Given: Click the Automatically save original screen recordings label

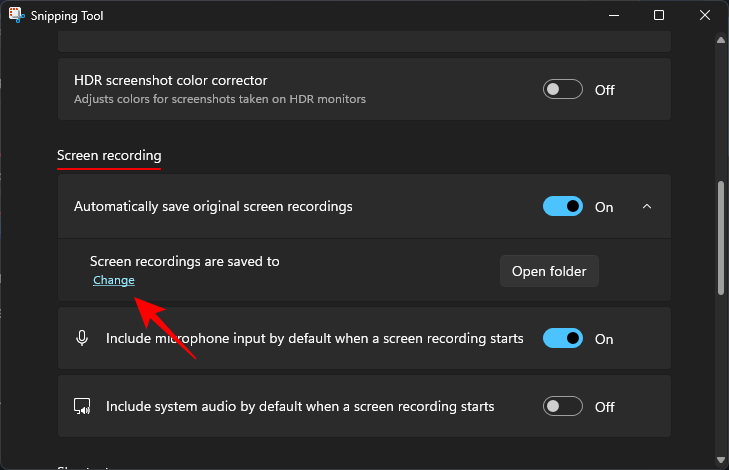Looking at the screenshot, I should (213, 206).
